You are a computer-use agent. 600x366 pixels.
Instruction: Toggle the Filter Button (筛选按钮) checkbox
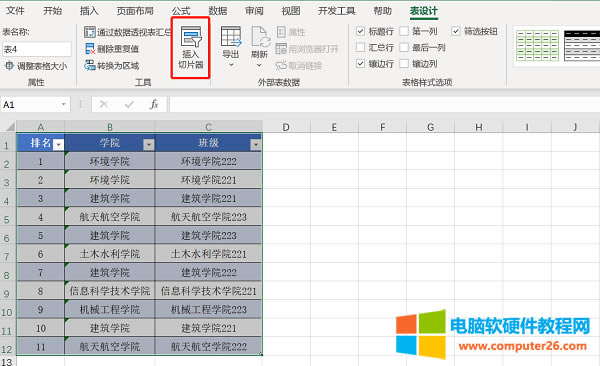click(x=455, y=31)
